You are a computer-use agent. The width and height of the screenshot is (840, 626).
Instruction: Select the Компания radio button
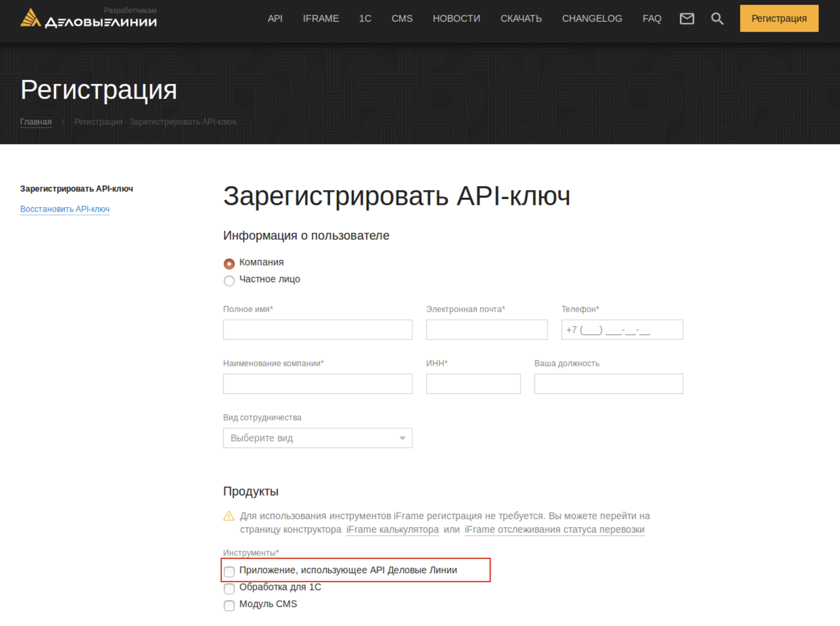tap(229, 264)
